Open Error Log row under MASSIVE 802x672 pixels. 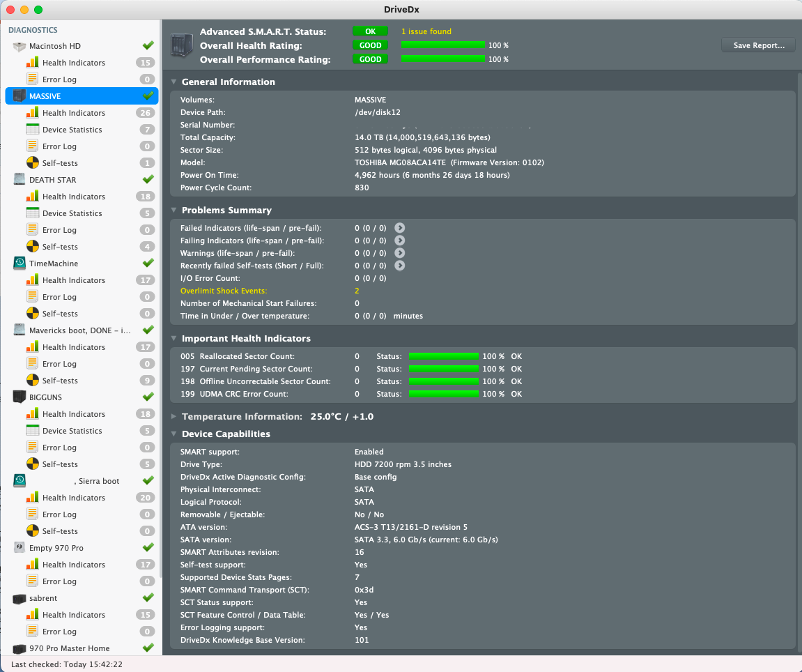click(x=82, y=146)
